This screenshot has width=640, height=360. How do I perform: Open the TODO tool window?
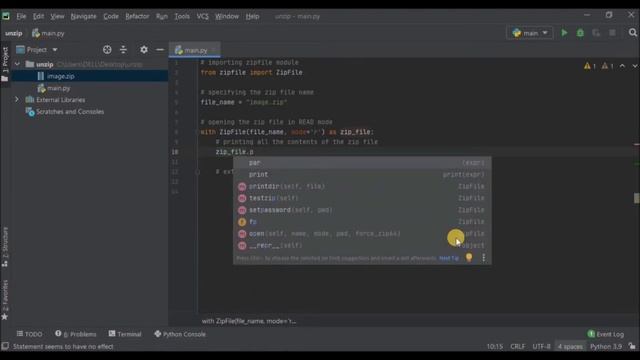[29, 334]
